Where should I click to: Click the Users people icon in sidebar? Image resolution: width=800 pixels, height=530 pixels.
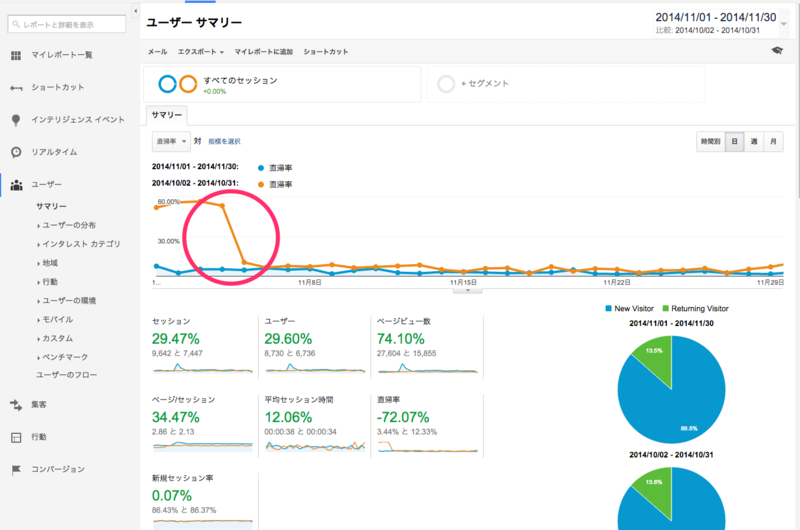(x=16, y=185)
